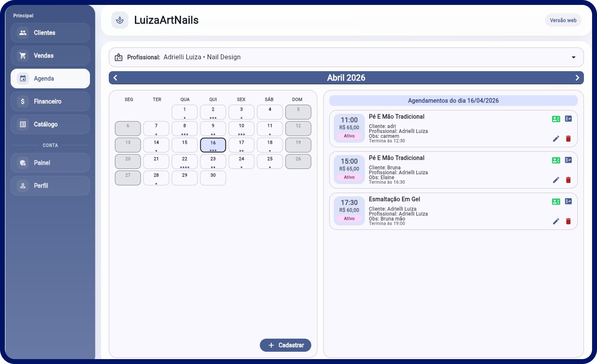Image resolution: width=597 pixels, height=364 pixels.
Task: Click Ativo status badge of 11:00 appointment
Action: 349,136
